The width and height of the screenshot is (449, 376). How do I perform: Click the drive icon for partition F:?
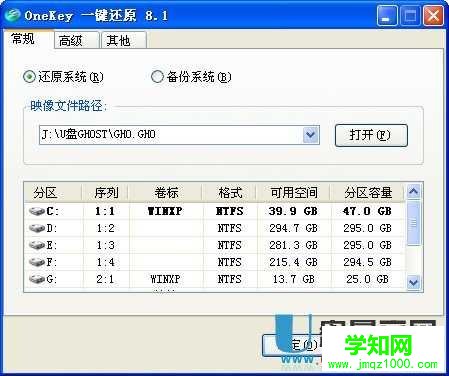(x=37, y=262)
